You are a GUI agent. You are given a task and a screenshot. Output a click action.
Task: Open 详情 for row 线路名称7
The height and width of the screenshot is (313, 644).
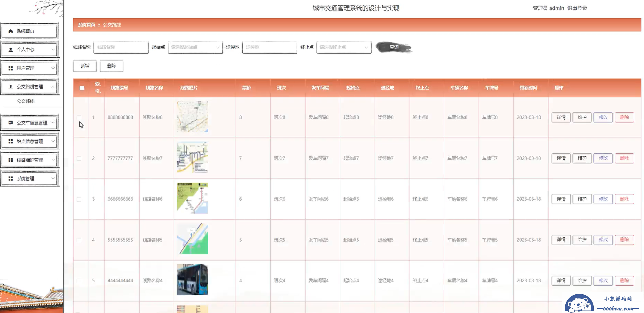pos(561,158)
